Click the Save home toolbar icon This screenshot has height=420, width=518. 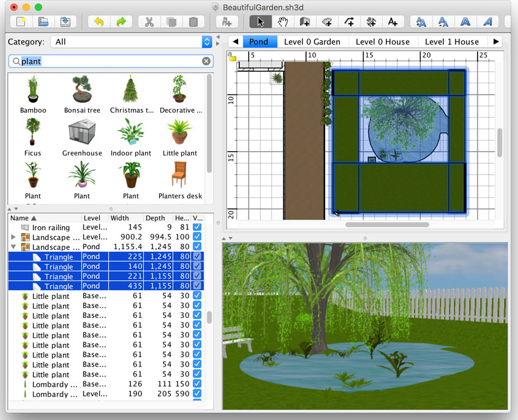click(x=65, y=22)
